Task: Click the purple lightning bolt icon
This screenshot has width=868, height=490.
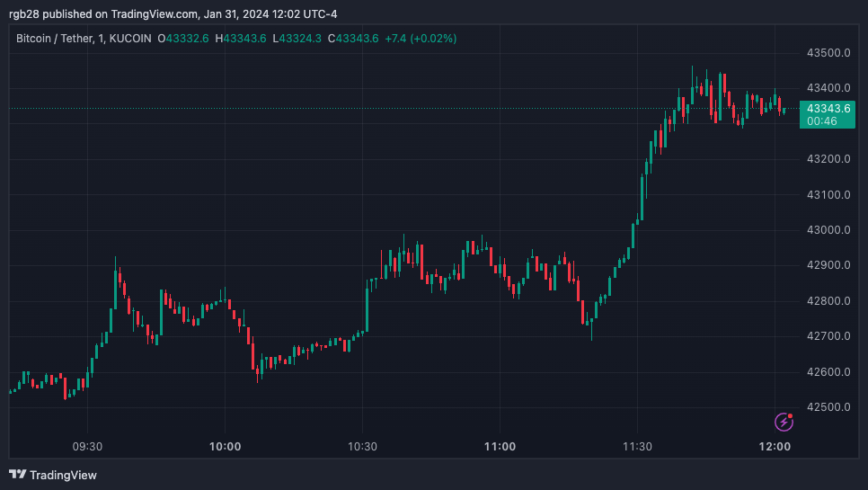Action: (784, 421)
